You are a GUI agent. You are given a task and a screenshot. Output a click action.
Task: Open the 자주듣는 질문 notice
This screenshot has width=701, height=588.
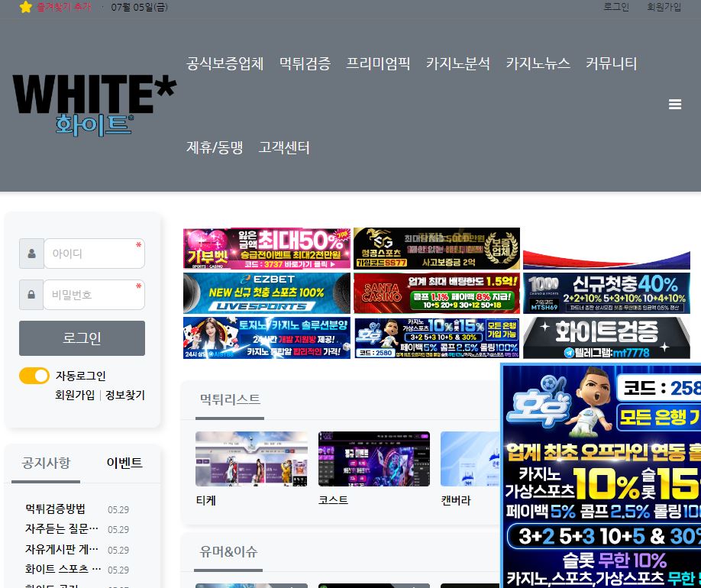coord(62,529)
